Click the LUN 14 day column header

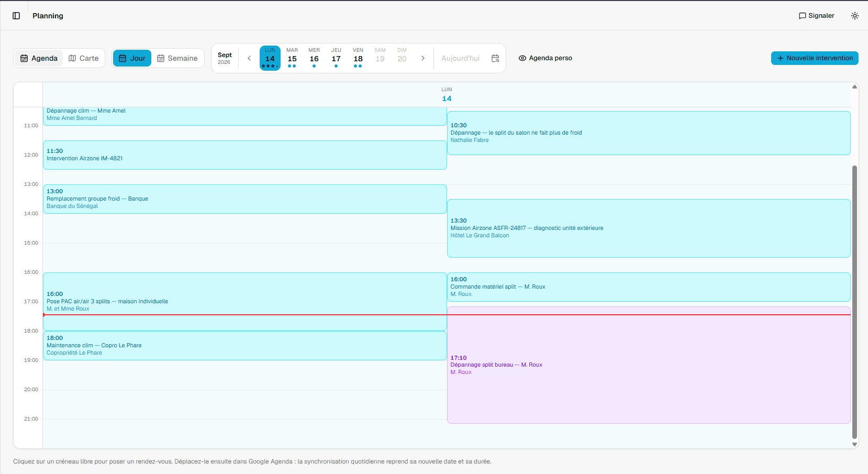pyautogui.click(x=447, y=95)
